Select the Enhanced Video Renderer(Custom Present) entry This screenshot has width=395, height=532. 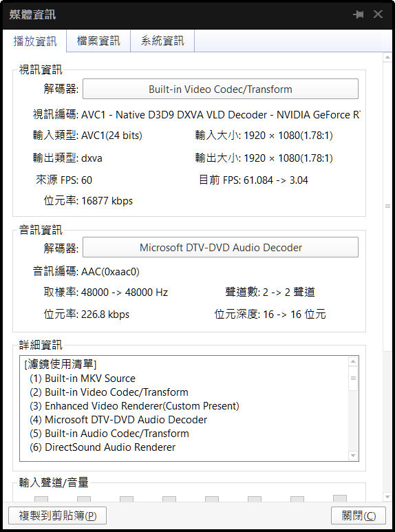click(134, 406)
